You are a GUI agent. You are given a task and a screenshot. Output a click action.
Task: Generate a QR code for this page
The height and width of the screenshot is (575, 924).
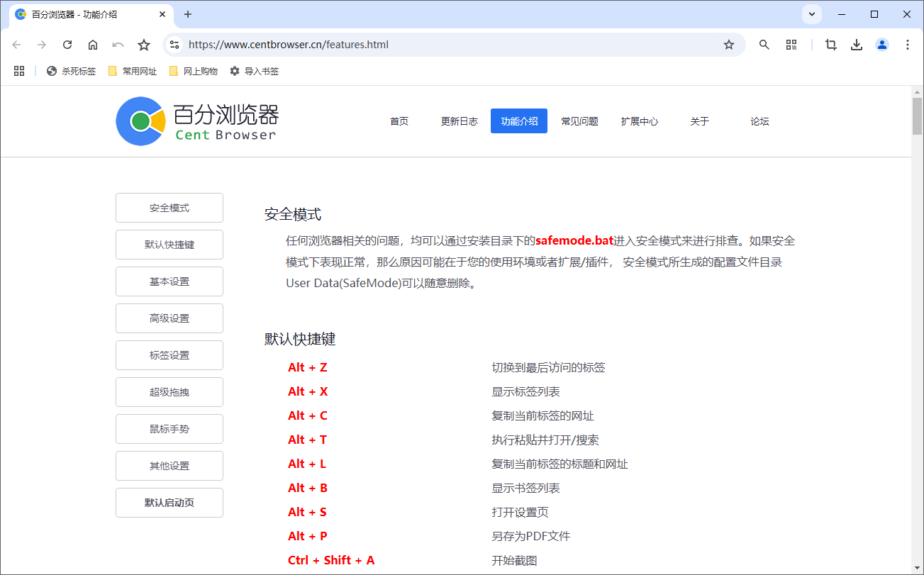(791, 44)
